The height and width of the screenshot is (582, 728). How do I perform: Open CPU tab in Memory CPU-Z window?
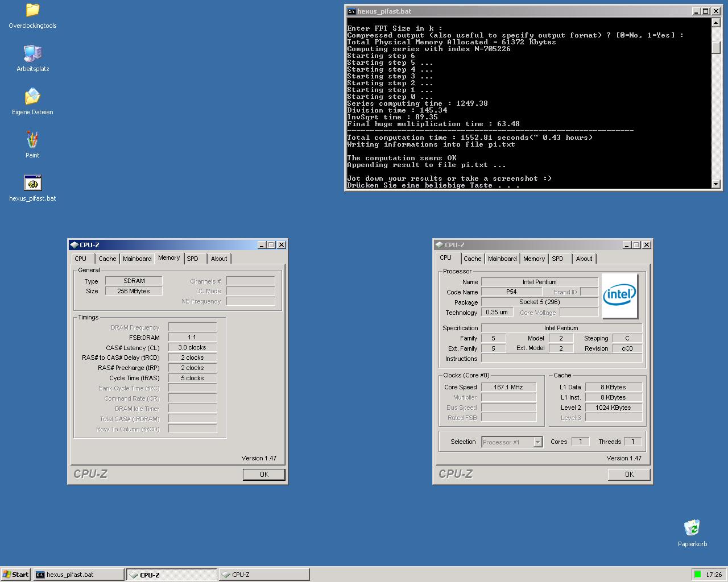(81, 259)
